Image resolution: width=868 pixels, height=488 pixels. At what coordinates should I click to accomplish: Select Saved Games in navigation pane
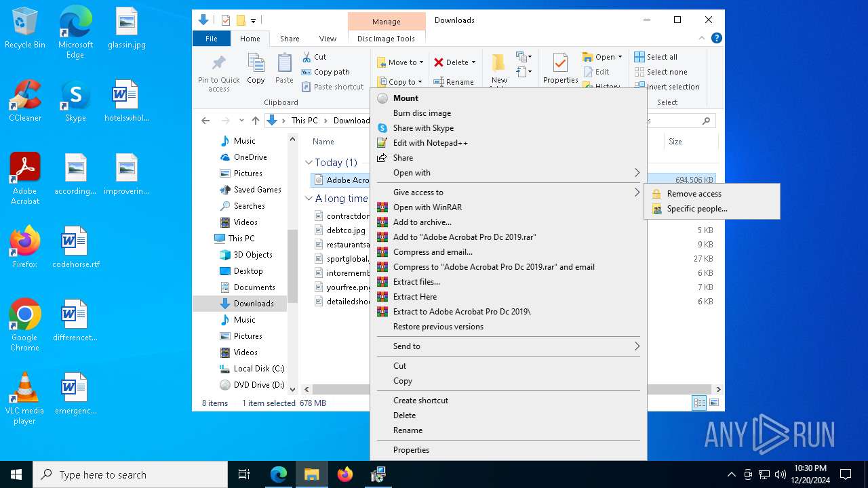click(x=257, y=190)
